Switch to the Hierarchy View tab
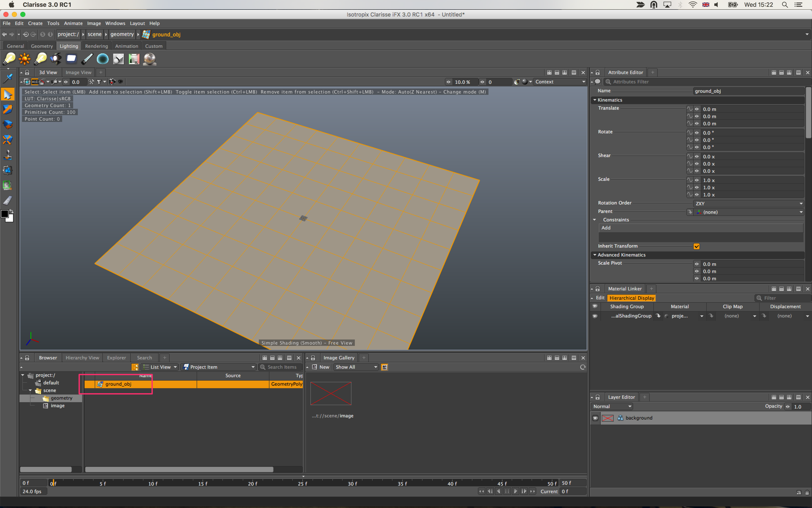The image size is (812, 508). (x=82, y=358)
